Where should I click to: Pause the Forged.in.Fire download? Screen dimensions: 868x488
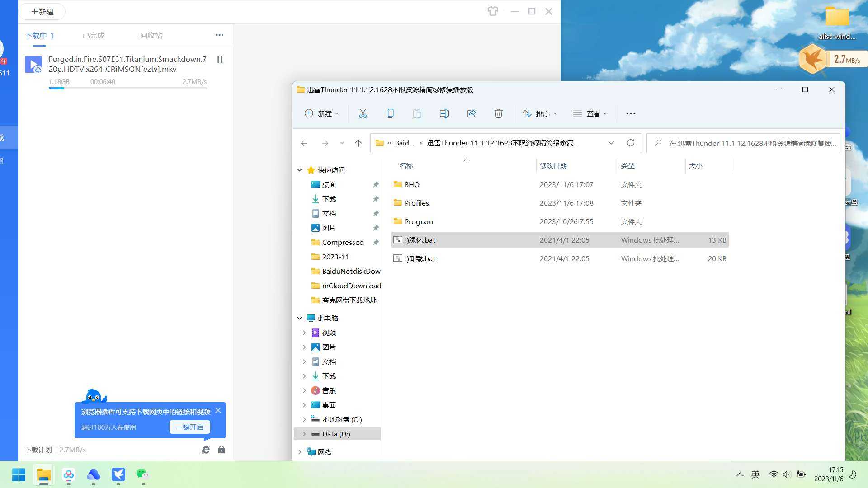220,59
